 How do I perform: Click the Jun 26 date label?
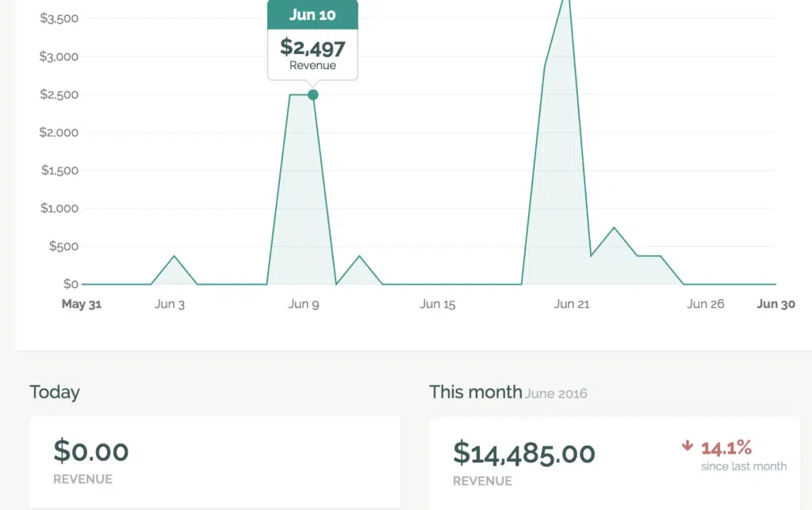click(x=706, y=304)
